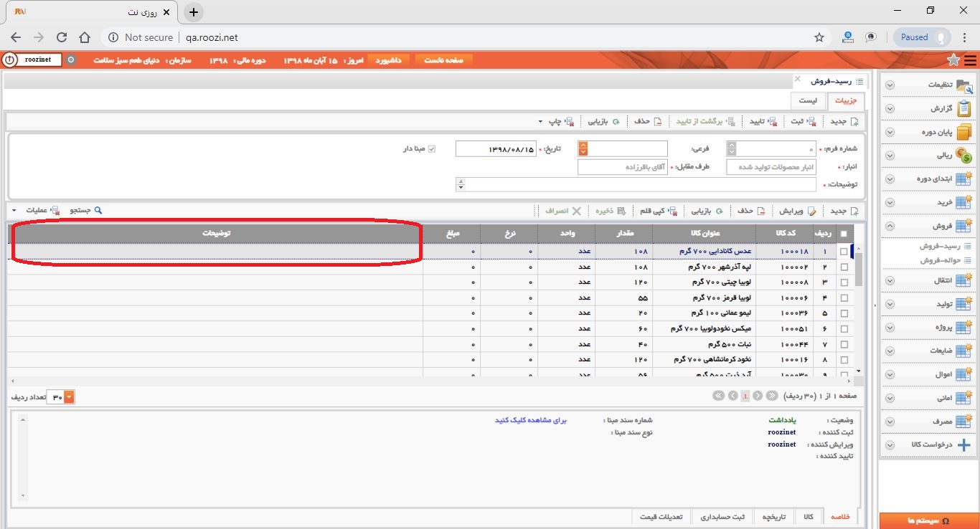The height and width of the screenshot is (529, 980).
Task: Open the ثبت حسابداری bottom tab
Action: pyautogui.click(x=724, y=517)
